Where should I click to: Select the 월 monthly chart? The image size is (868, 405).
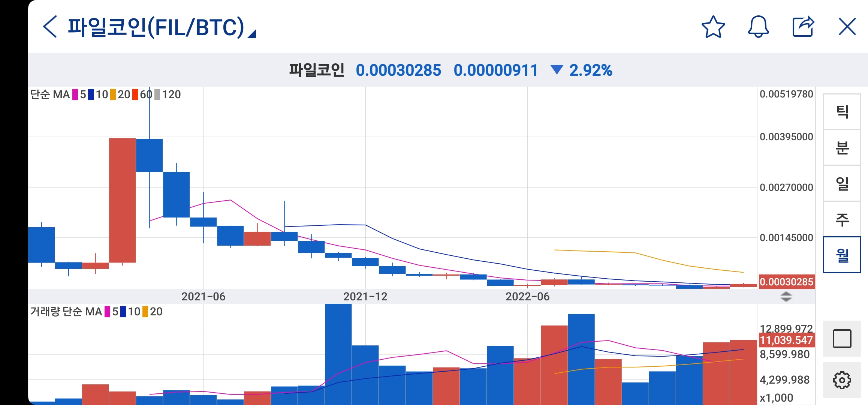[x=842, y=255]
